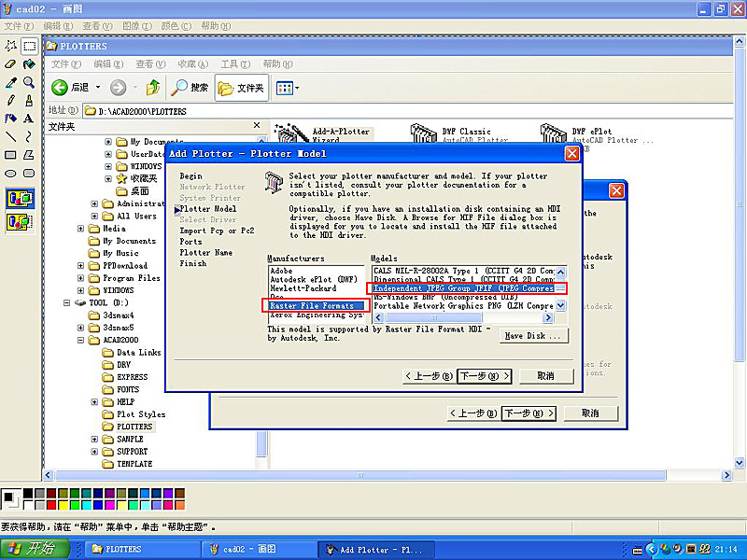Open the Back button history dropdown arrow
The width and height of the screenshot is (747, 560).
coord(98,88)
